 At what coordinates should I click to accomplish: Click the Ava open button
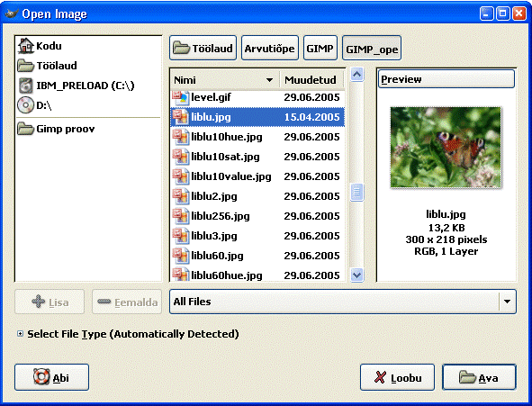tap(479, 377)
